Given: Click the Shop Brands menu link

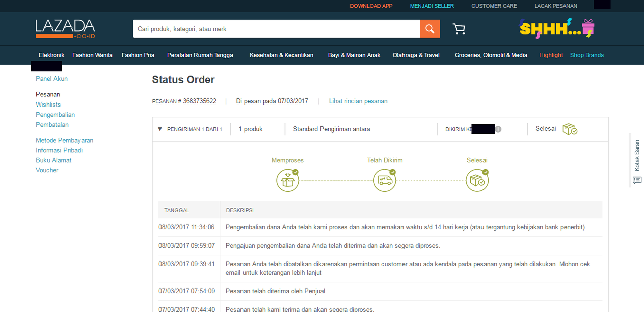Looking at the screenshot, I should (587, 55).
